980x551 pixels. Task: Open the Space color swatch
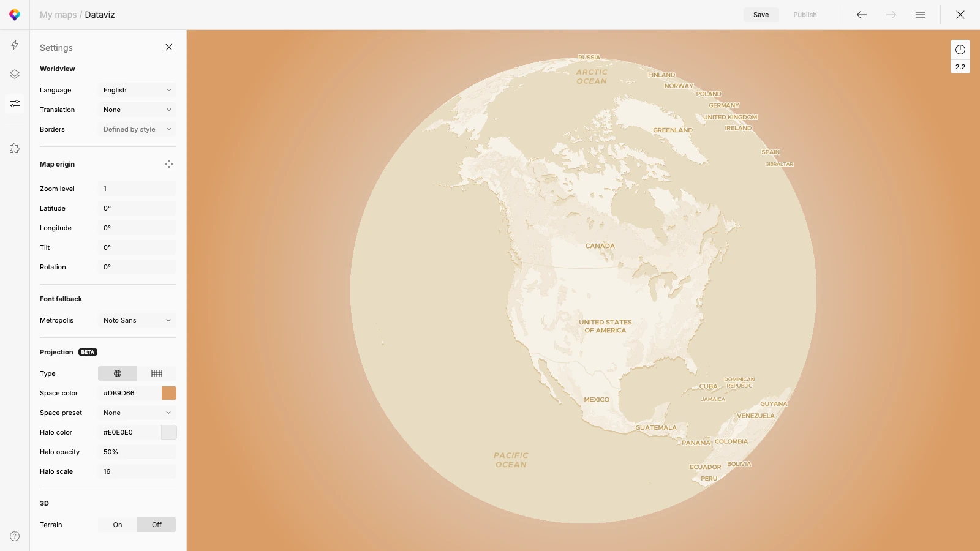(x=169, y=393)
